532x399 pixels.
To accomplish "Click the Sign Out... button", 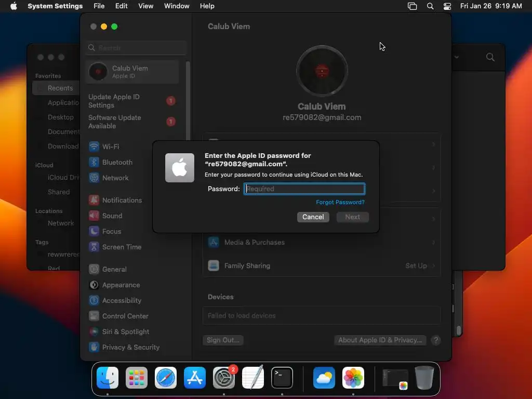I will click(223, 340).
